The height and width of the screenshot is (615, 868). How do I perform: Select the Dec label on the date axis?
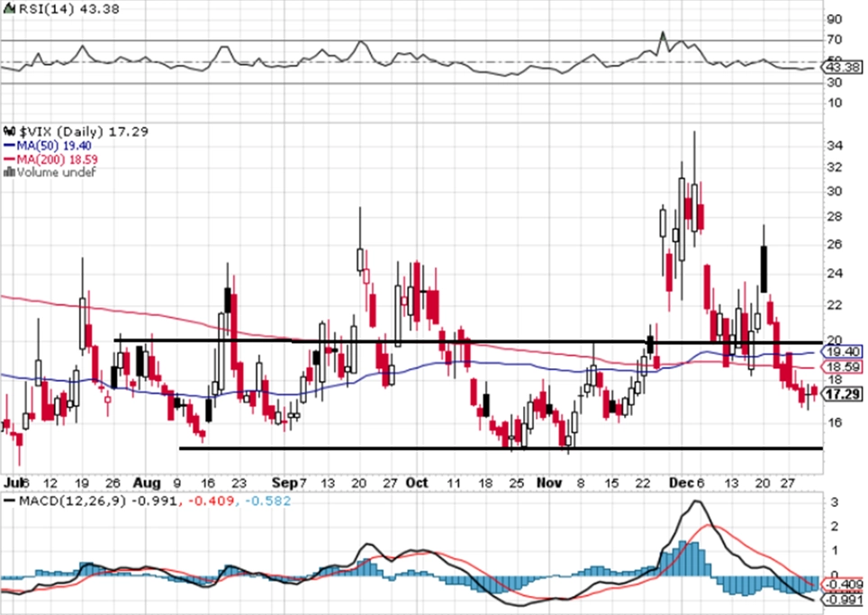(682, 484)
